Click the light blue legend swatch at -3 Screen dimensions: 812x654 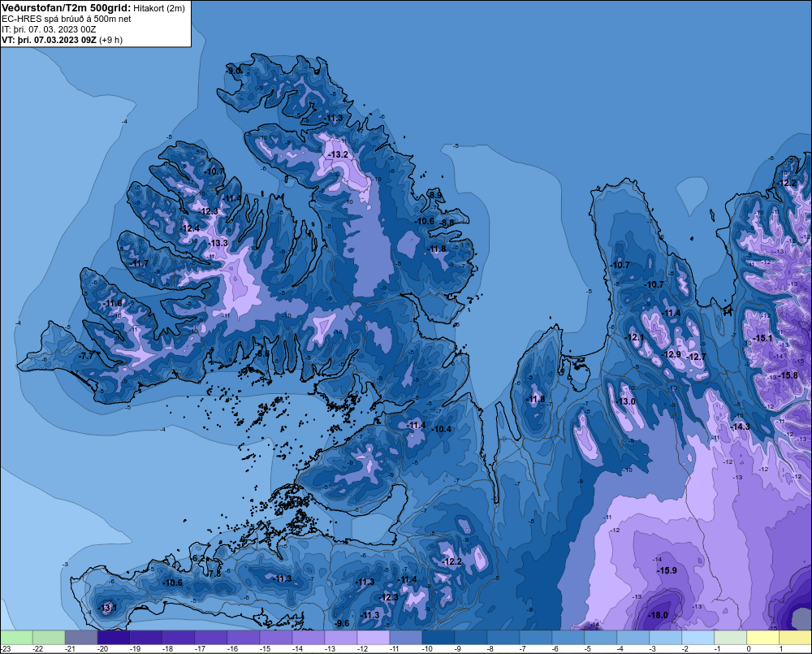pyautogui.click(x=666, y=638)
